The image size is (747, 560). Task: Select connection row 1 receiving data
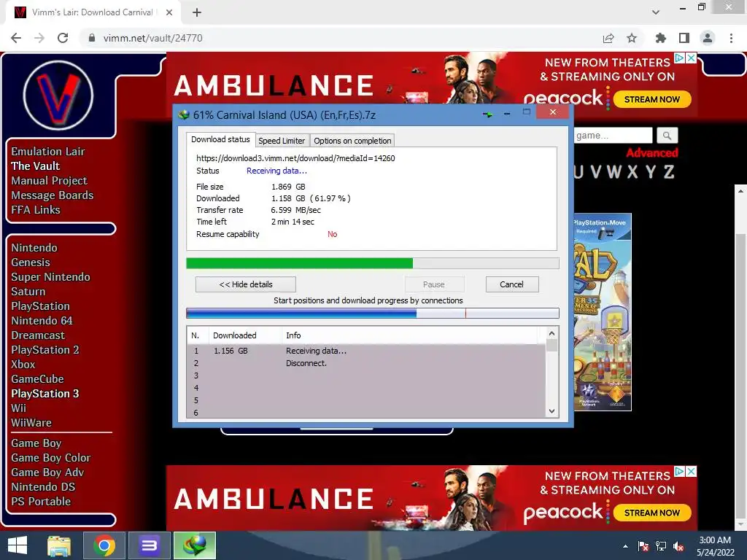366,351
